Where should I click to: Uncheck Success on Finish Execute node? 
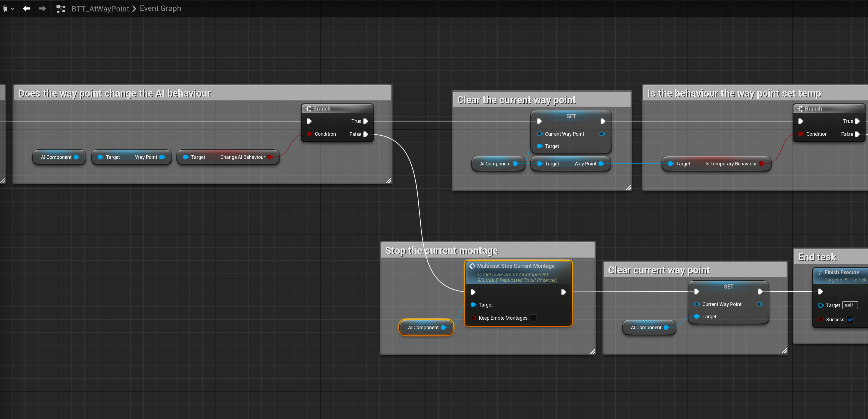(x=850, y=319)
